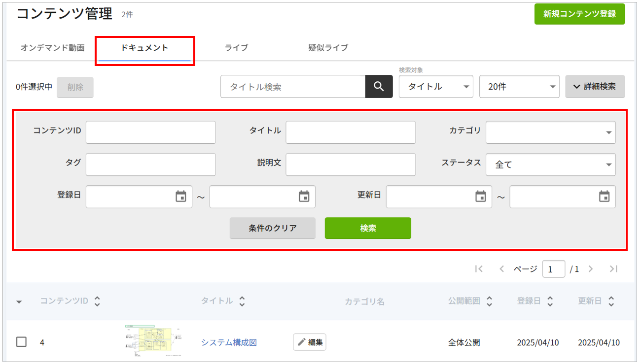641x364 pixels.
Task: Sort by コンテンツID column arrows
Action: (97, 301)
